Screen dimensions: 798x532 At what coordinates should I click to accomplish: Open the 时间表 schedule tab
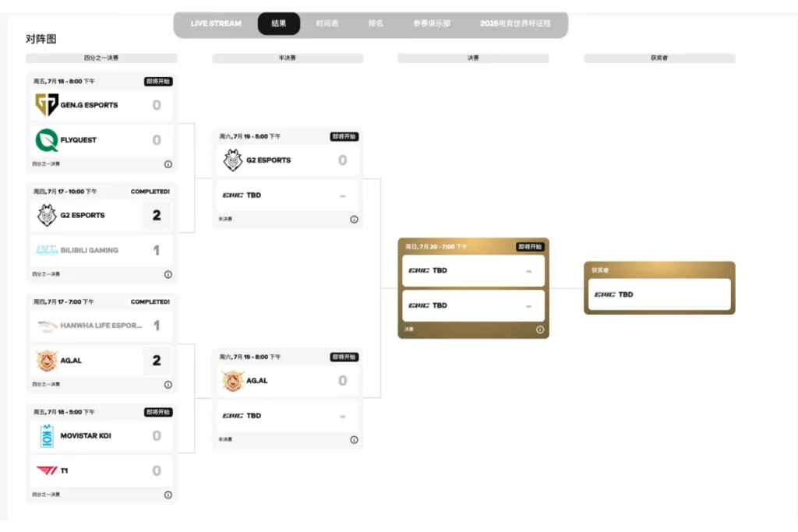pyautogui.click(x=327, y=23)
